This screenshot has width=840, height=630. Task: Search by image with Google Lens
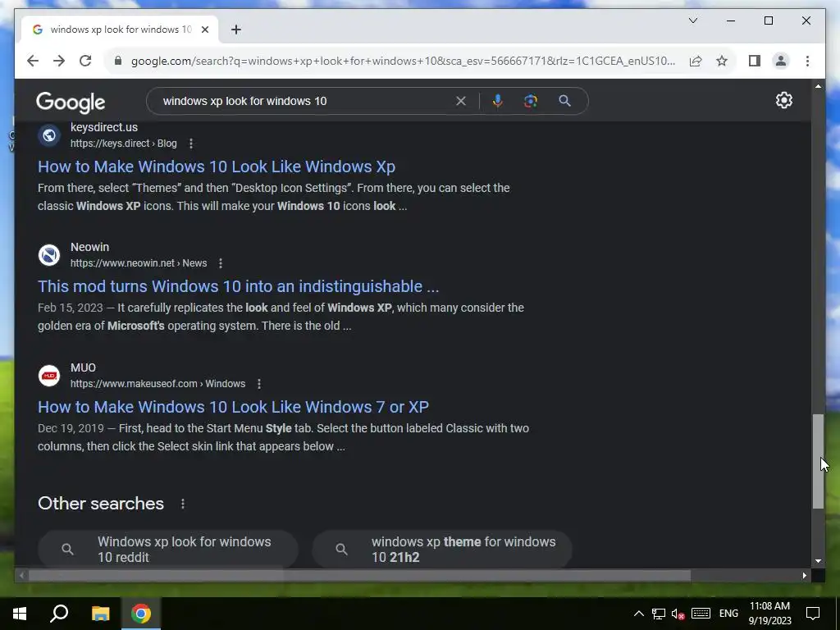pyautogui.click(x=531, y=101)
